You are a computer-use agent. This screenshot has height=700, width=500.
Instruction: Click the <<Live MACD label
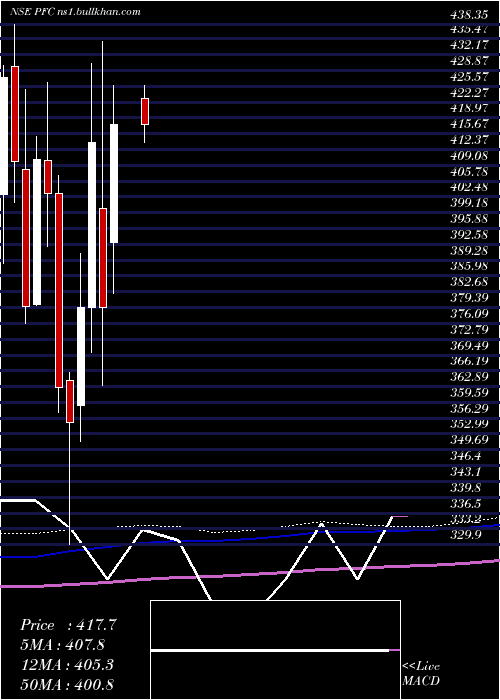(421, 673)
